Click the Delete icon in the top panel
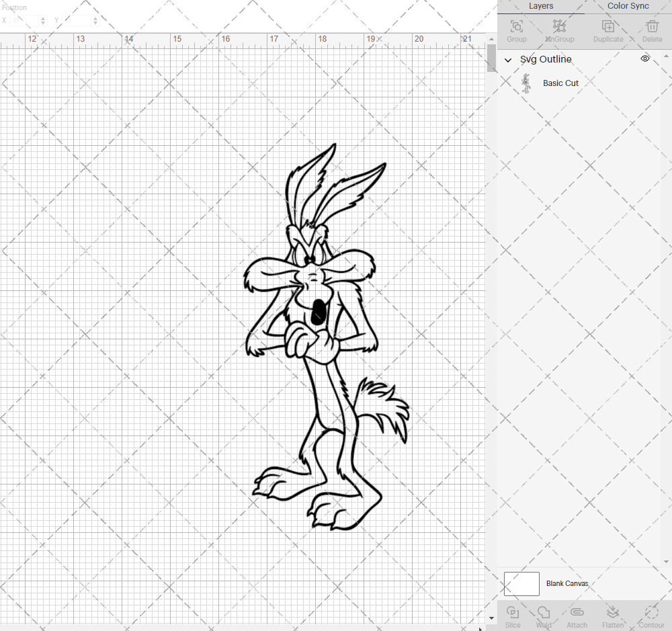The width and height of the screenshot is (672, 631). [651, 27]
